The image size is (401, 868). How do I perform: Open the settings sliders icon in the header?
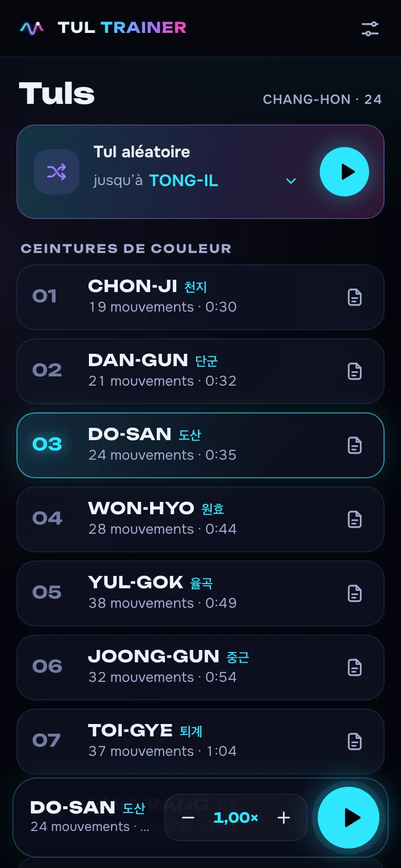point(370,29)
